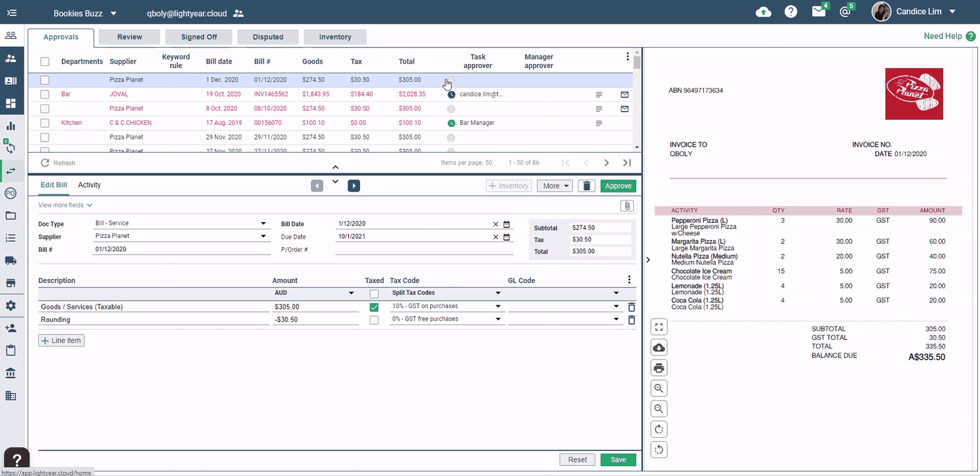980x476 pixels.
Task: Delete the bill using trash icon
Action: click(x=585, y=186)
